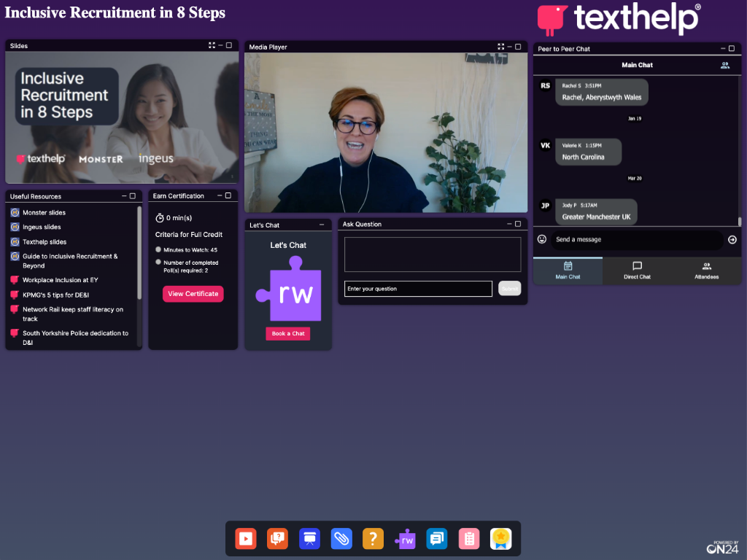747x560 pixels.
Task: Click the Help question mark dock icon
Action: (373, 538)
